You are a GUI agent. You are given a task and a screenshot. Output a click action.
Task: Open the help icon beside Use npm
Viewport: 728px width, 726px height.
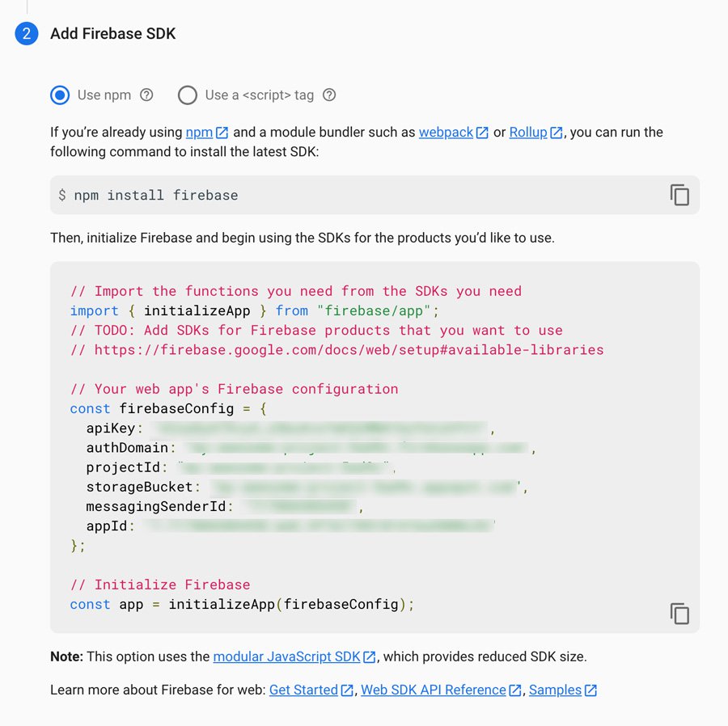tap(146, 95)
